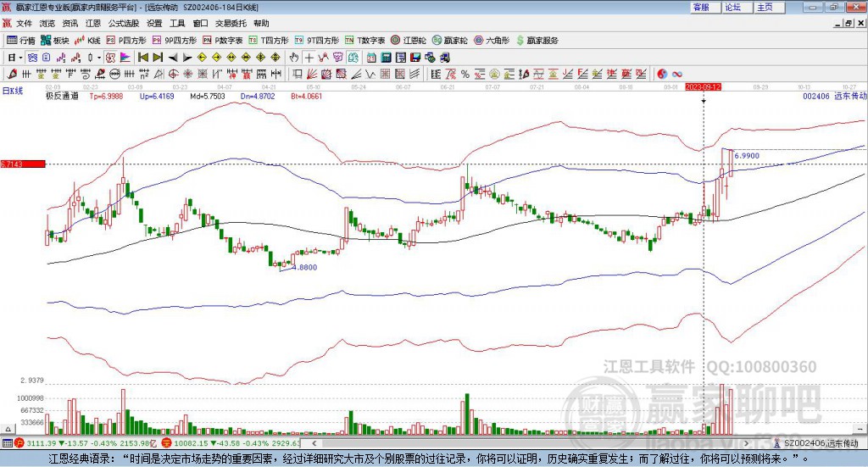This screenshot has height=467, width=868.
Task: Click the 客服 customer service button
Action: pos(705,7)
